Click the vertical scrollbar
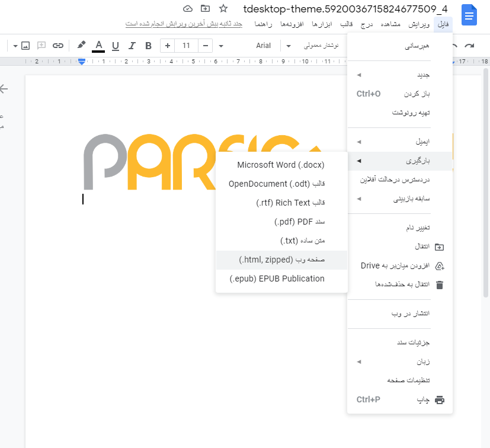Image resolution: width=490 pixels, height=448 pixels. 486,183
